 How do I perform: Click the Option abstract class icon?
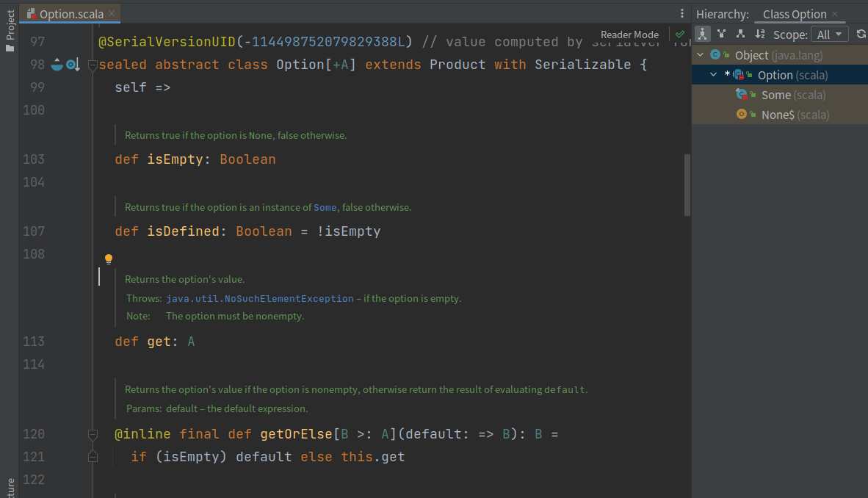point(738,75)
